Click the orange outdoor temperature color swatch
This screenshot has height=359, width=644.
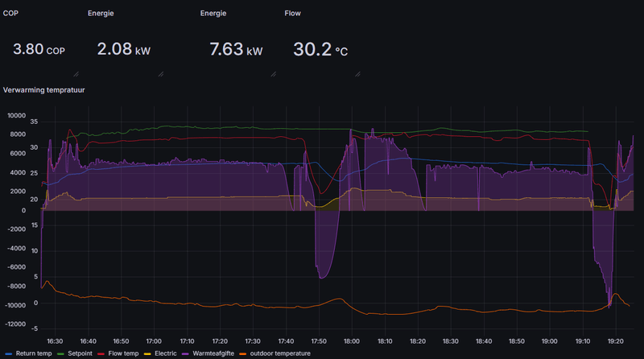[x=243, y=354]
